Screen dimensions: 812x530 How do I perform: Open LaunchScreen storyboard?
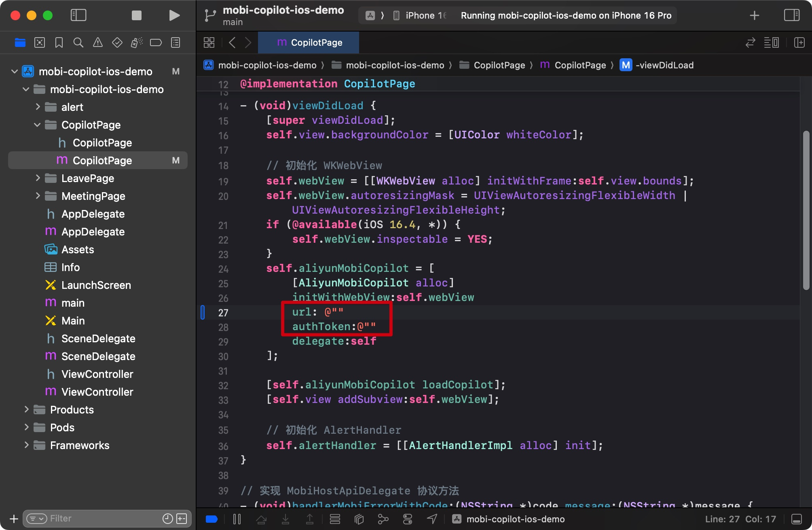[98, 285]
